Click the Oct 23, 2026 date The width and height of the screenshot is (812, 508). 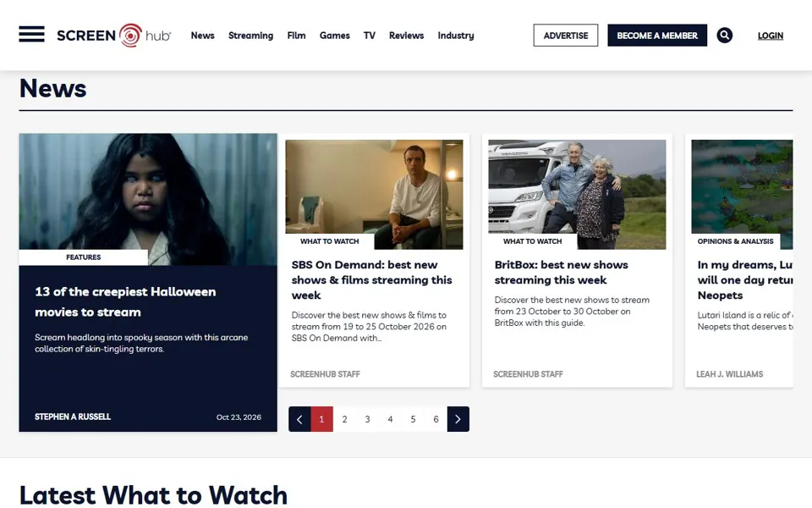239,417
